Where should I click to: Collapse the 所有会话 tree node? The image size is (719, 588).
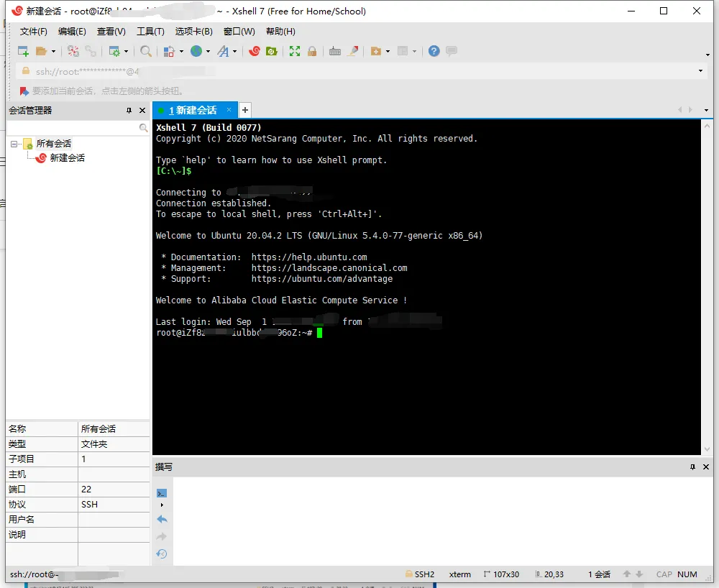[x=14, y=144]
